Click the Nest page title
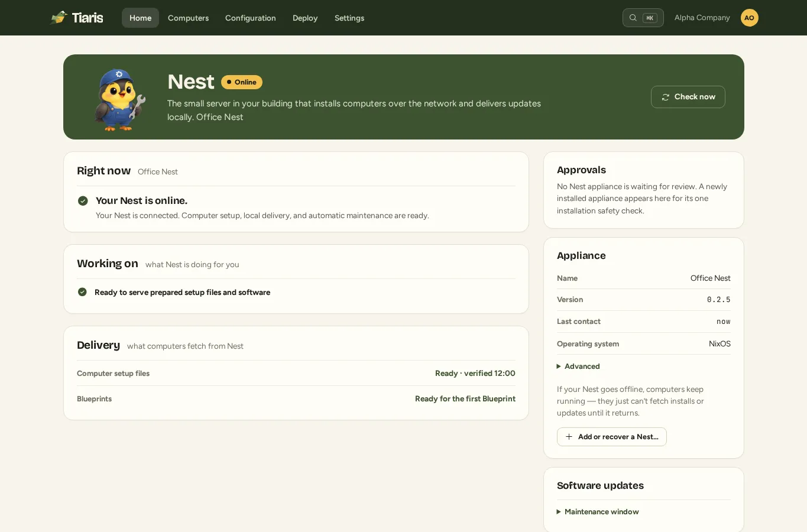Screen dimensions: 807x532 coord(190,82)
